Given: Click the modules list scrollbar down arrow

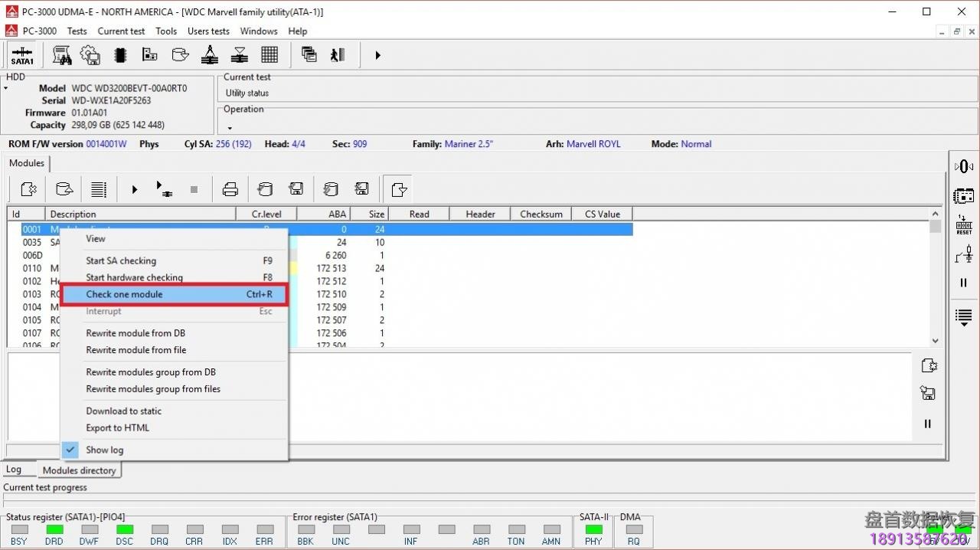Looking at the screenshot, I should pyautogui.click(x=935, y=341).
